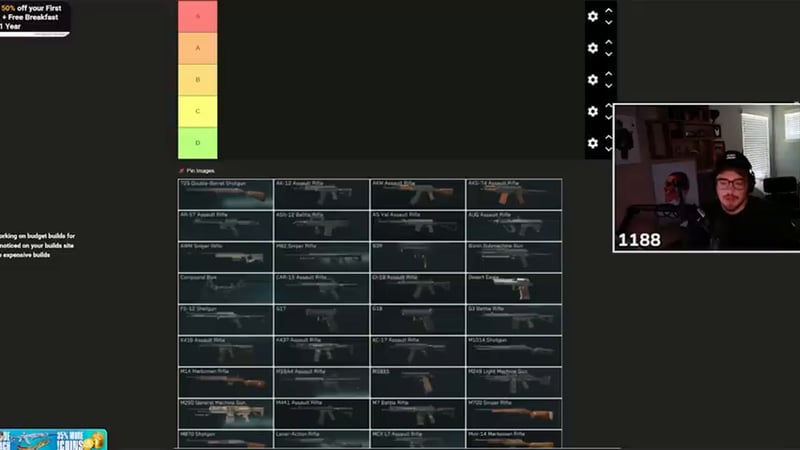This screenshot has width=800, height=450.
Task: Open settings gear for the S tier row
Action: pos(592,16)
